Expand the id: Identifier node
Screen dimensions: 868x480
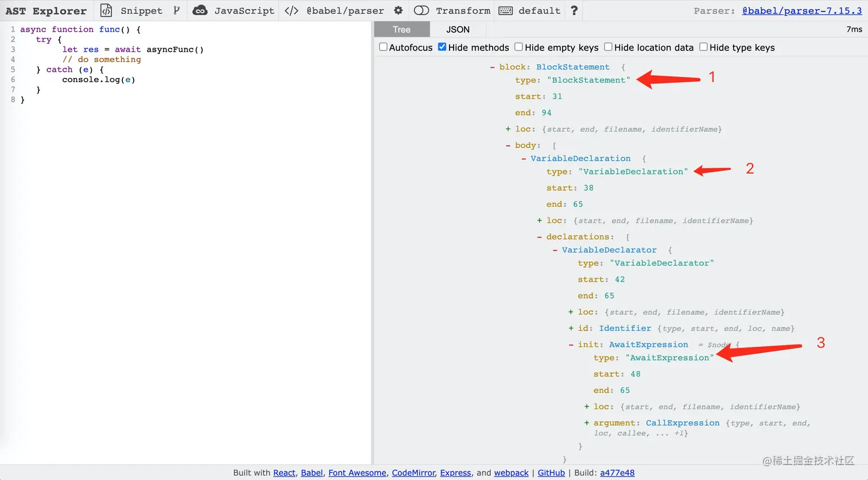pos(571,328)
